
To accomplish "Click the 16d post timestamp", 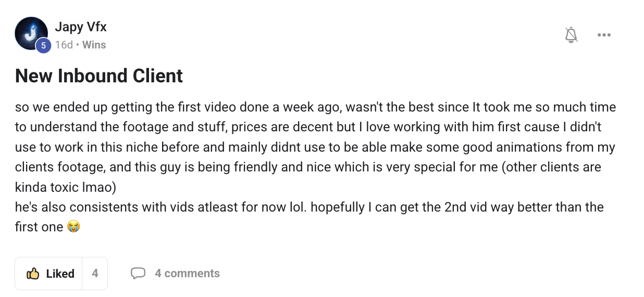I will coord(64,45).
